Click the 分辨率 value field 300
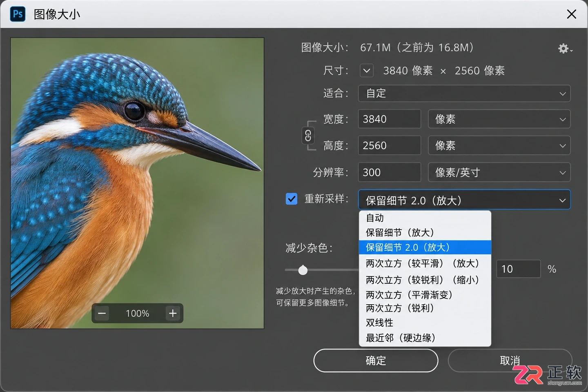 click(390, 172)
